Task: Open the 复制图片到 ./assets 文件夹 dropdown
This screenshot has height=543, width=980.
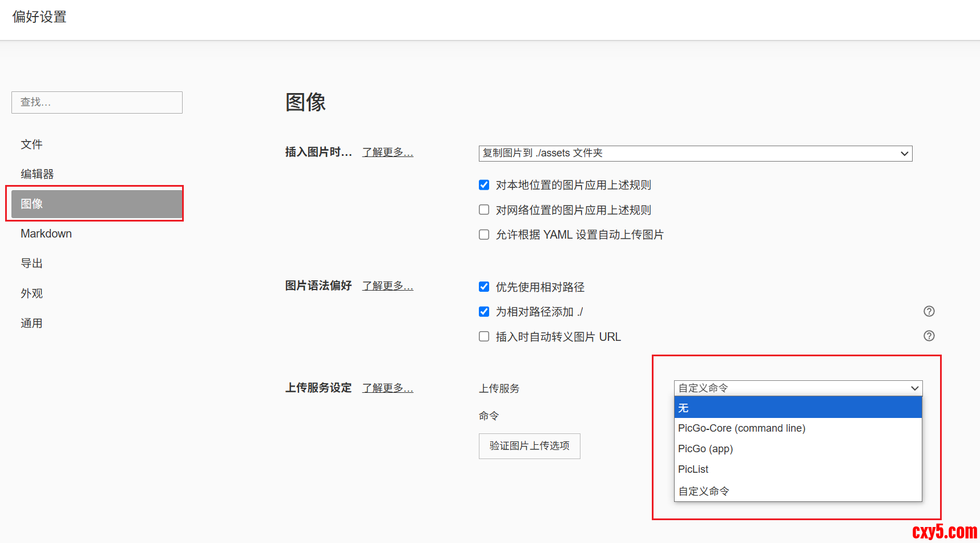Action: [x=695, y=153]
